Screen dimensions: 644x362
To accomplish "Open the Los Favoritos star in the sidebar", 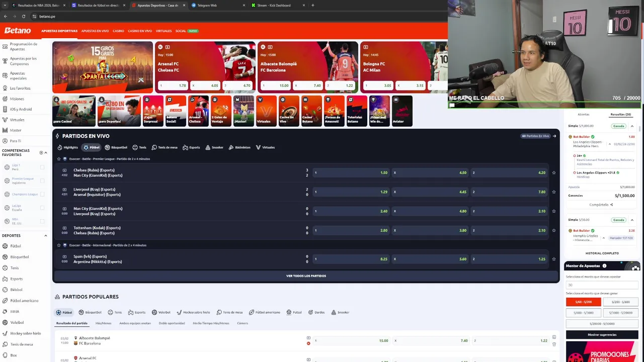I will pos(5,88).
